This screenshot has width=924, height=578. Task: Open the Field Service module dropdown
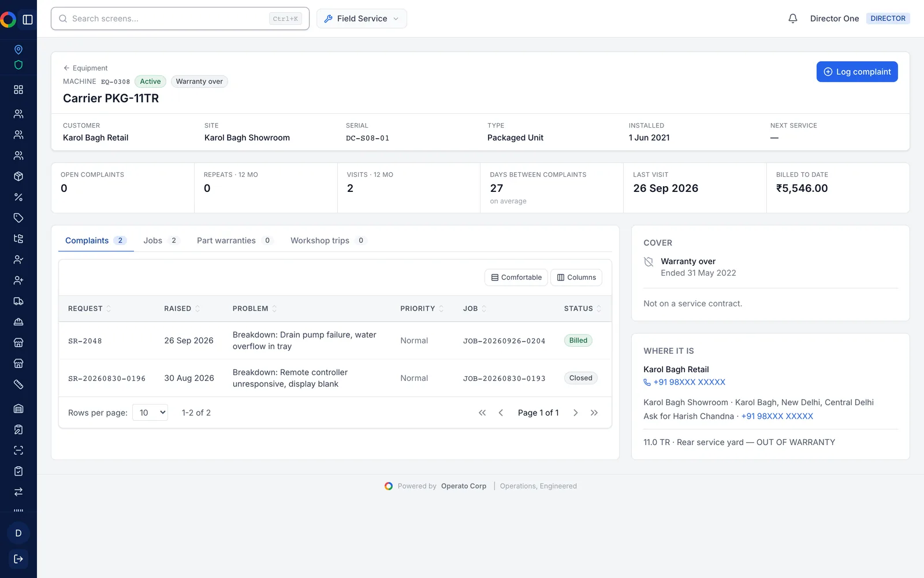(x=362, y=18)
